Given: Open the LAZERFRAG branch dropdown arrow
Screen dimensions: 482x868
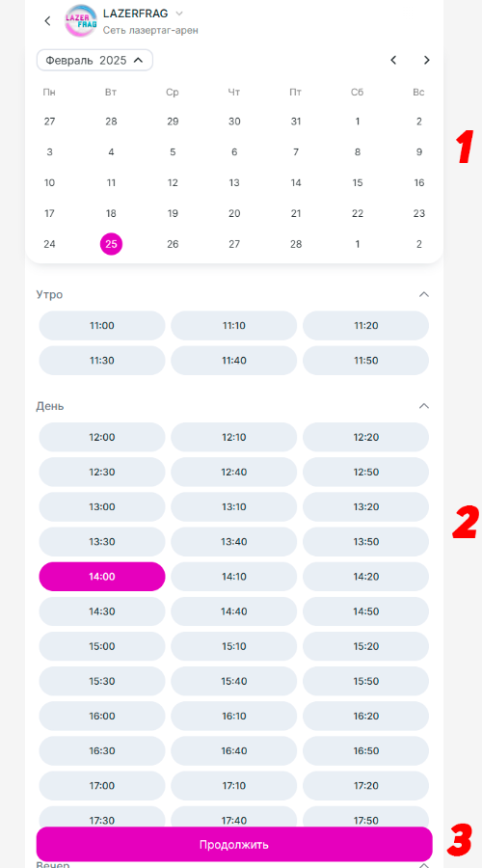Looking at the screenshot, I should [x=178, y=14].
